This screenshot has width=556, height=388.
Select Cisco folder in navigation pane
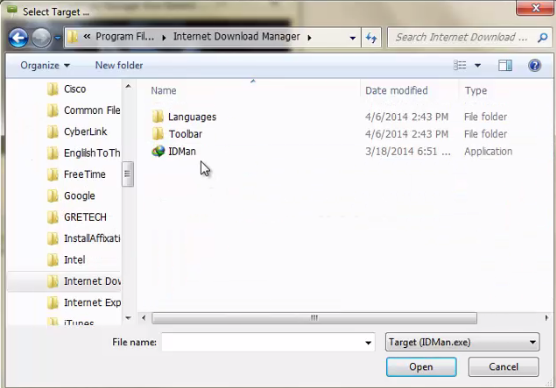pyautogui.click(x=75, y=89)
